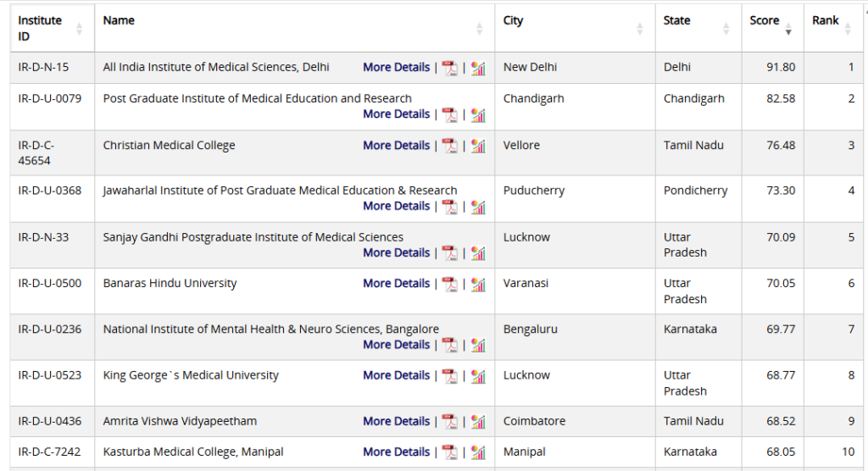The image size is (868, 471).
Task: Open More Details for Kasturba Medical College, Manipal
Action: [396, 452]
